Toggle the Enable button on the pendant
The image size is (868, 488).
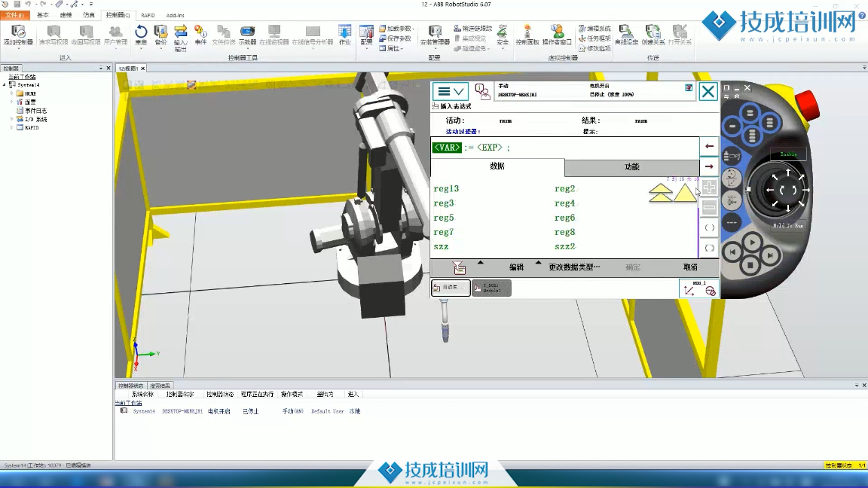(x=788, y=154)
